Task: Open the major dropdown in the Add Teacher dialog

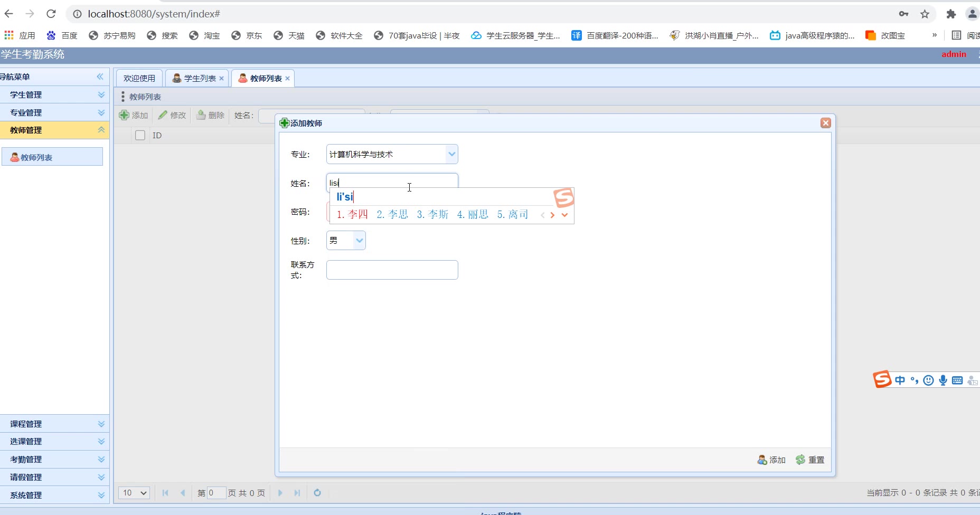Action: click(x=451, y=154)
